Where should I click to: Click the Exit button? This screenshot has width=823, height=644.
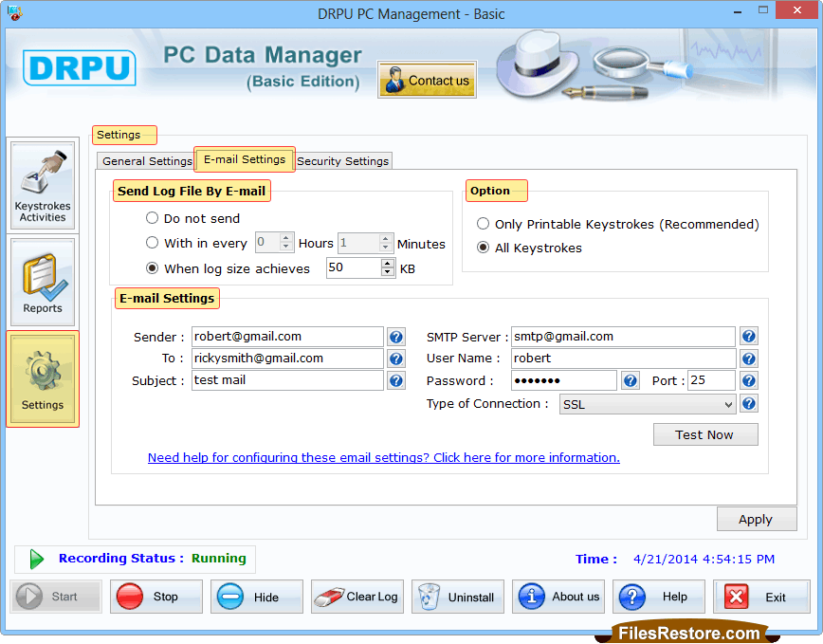coord(761,597)
